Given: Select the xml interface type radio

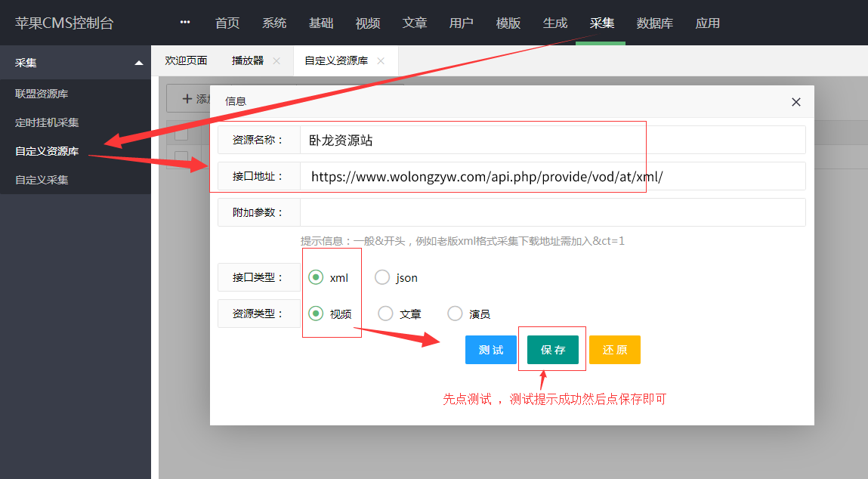Looking at the screenshot, I should click(x=316, y=277).
